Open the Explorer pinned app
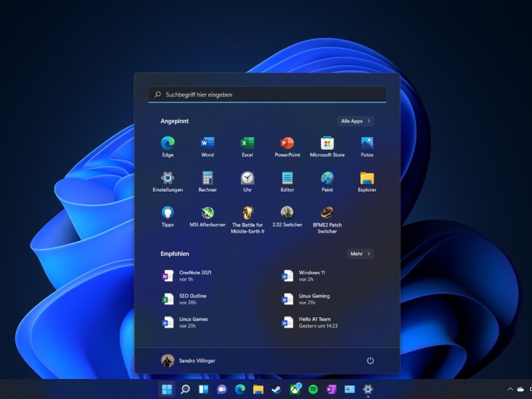The image size is (532, 399). (367, 182)
